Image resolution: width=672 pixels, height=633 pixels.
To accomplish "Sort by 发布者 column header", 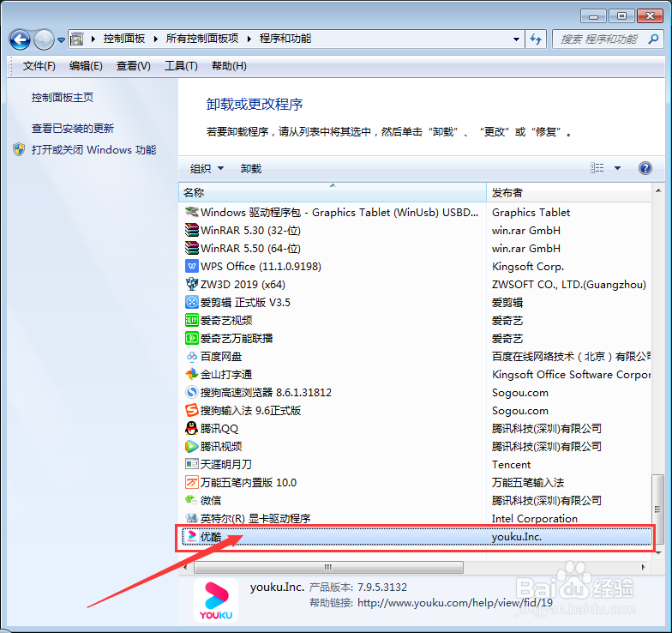I will click(x=569, y=192).
